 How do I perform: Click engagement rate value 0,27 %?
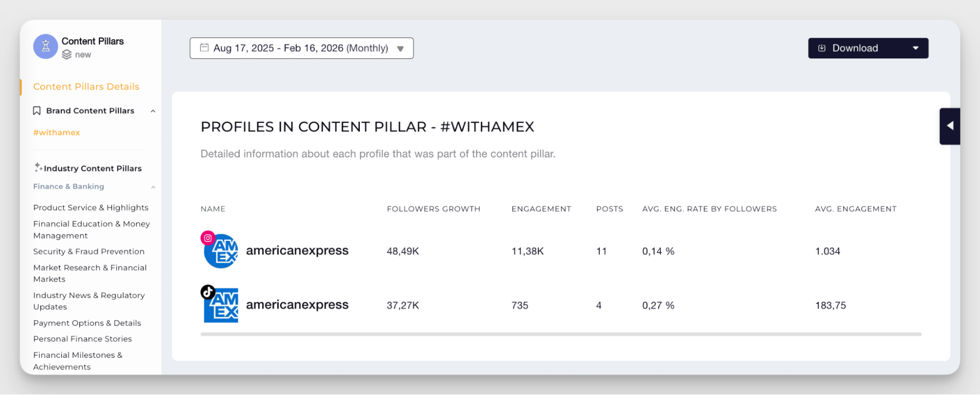[658, 305]
